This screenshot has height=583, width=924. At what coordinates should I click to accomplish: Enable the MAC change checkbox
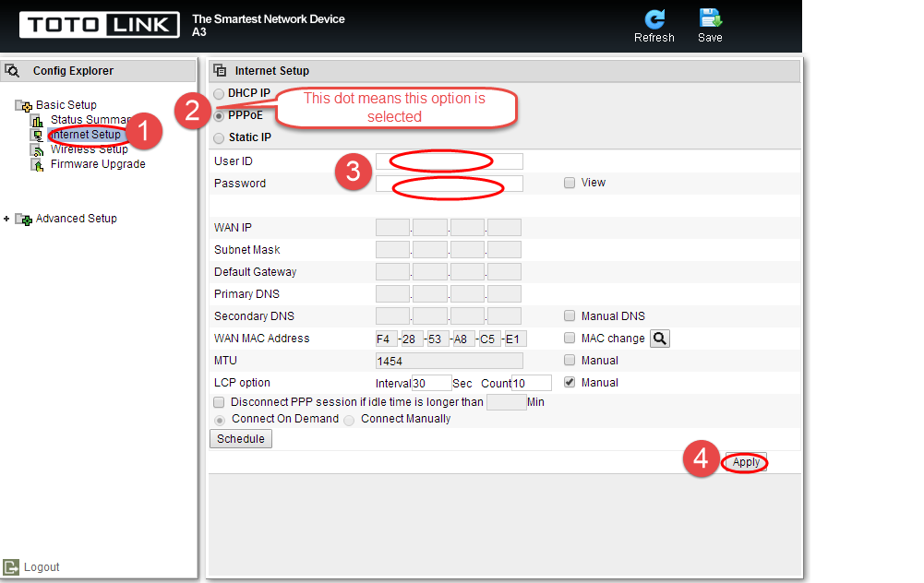pos(570,338)
